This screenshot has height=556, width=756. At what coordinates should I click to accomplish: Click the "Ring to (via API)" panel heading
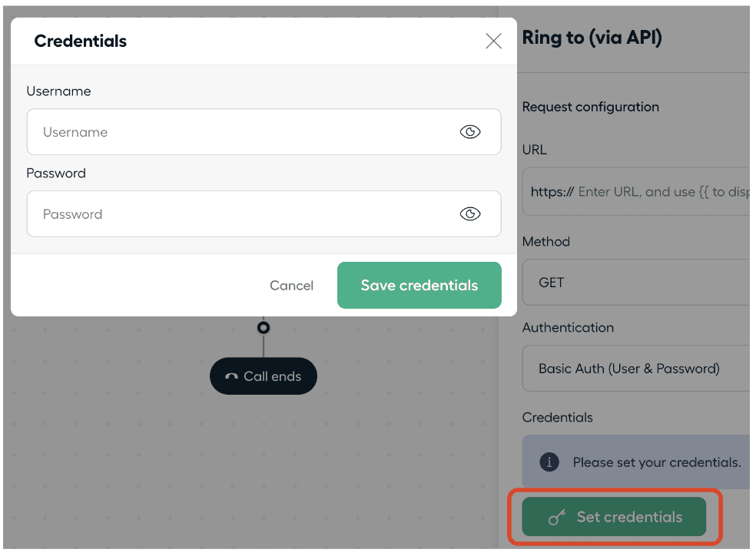pos(592,38)
